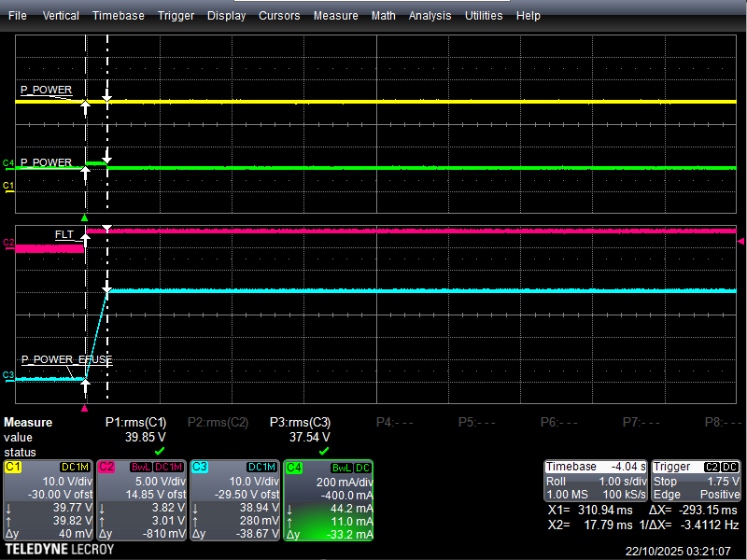Click the 200 mA/div value in C4
This screenshot has width=747, height=560.
pyautogui.click(x=345, y=482)
